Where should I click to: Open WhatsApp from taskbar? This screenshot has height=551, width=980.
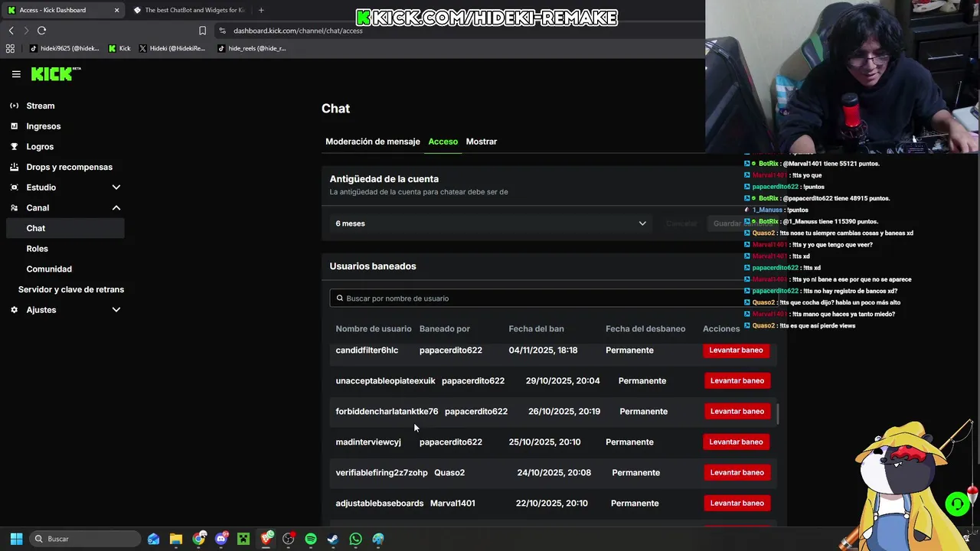coord(355,539)
